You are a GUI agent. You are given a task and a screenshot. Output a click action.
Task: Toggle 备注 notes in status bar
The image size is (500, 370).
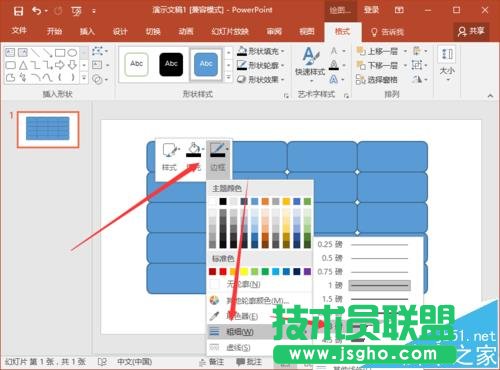211,362
